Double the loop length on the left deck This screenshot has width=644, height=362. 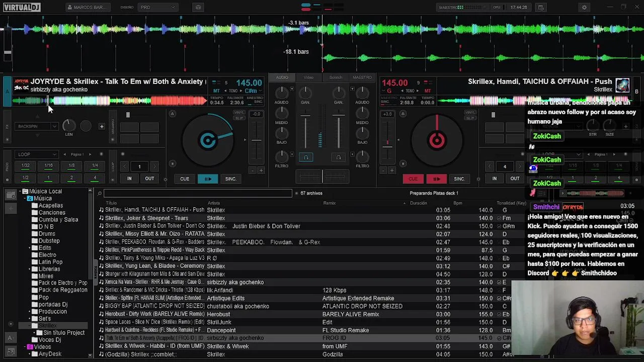pos(154,166)
